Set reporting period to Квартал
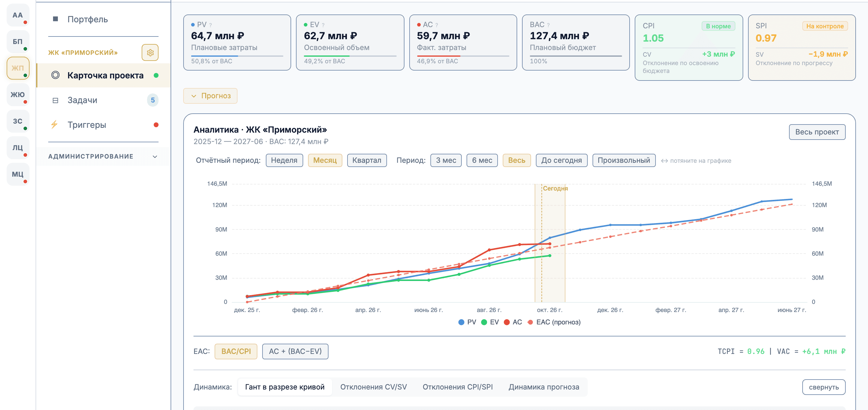This screenshot has width=868, height=410. (x=366, y=160)
